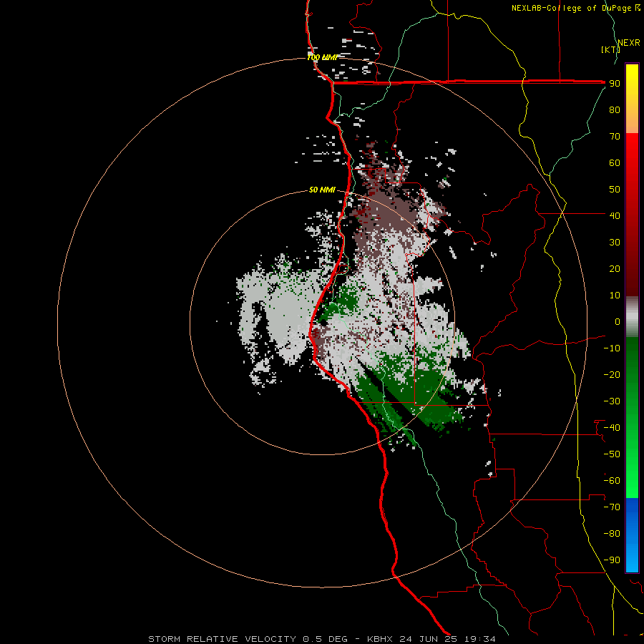The width and height of the screenshot is (644, 644).
Task: Select the positive 70 scale label
Action: 615,137
